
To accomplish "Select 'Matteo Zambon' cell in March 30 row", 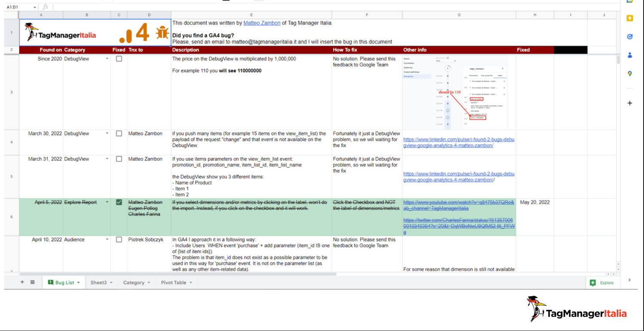I will click(149, 142).
